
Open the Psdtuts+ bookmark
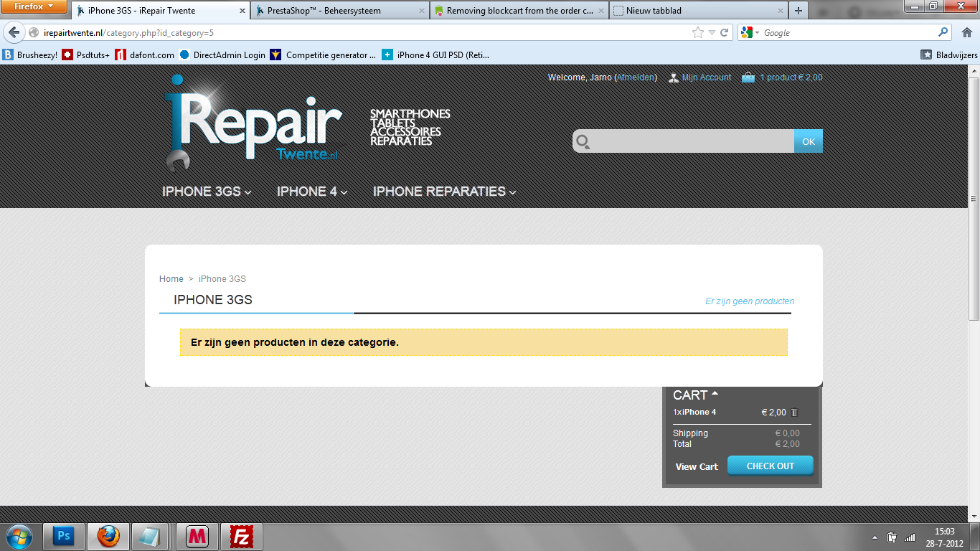[x=86, y=55]
